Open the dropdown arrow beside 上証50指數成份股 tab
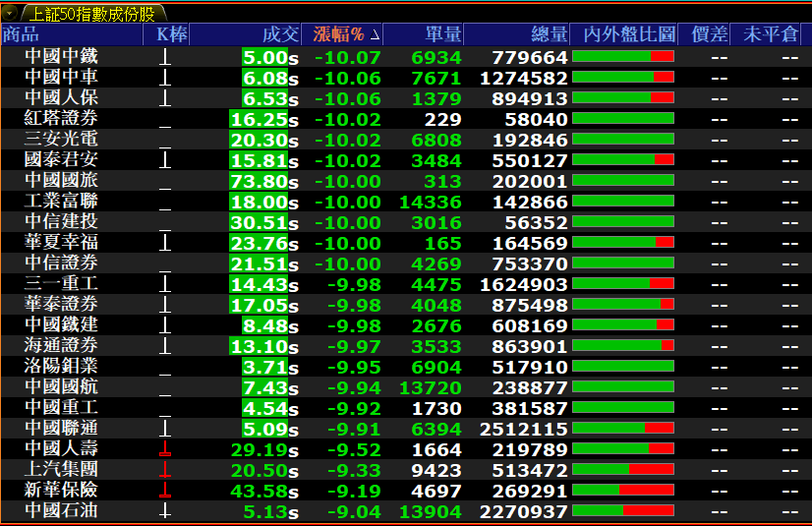This screenshot has width=812, height=526. 9,13
